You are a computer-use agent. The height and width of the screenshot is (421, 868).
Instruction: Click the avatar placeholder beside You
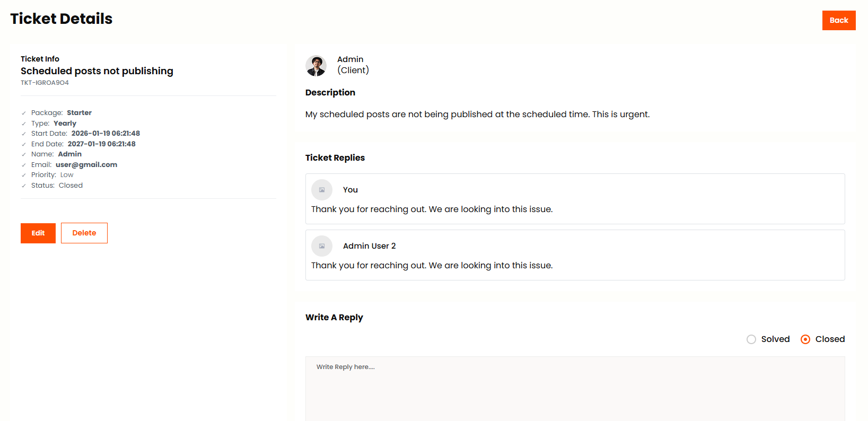click(322, 190)
